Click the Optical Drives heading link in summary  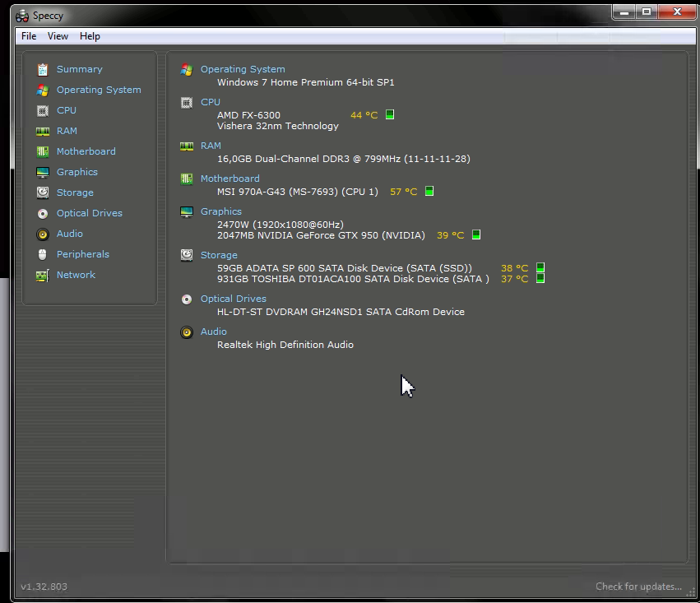coord(234,299)
